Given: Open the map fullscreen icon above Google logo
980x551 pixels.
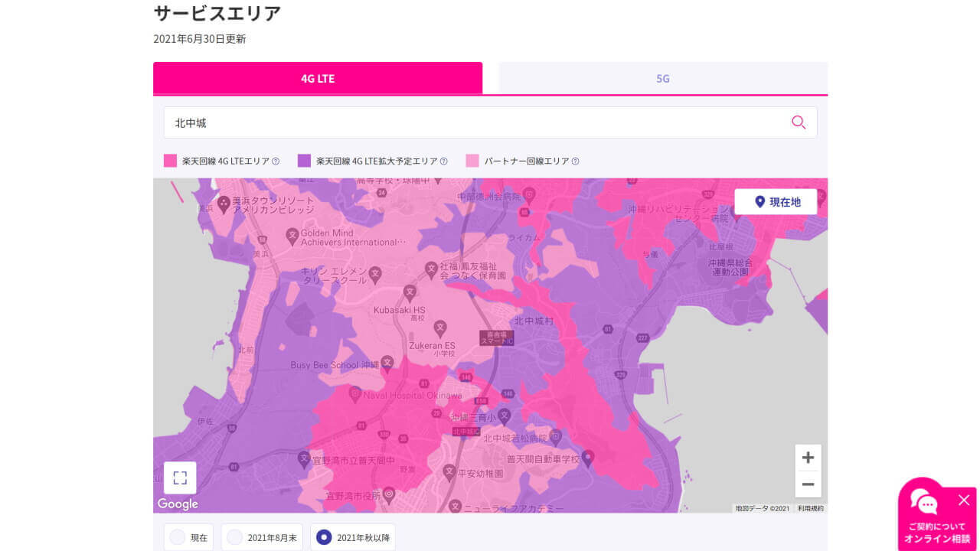Looking at the screenshot, I should pos(179,476).
